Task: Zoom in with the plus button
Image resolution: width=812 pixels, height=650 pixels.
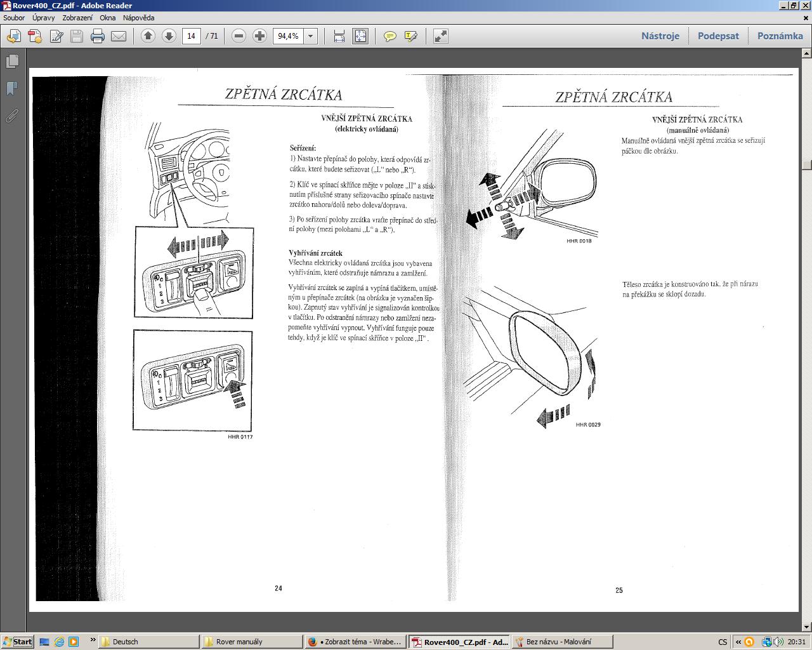Action: coord(259,36)
